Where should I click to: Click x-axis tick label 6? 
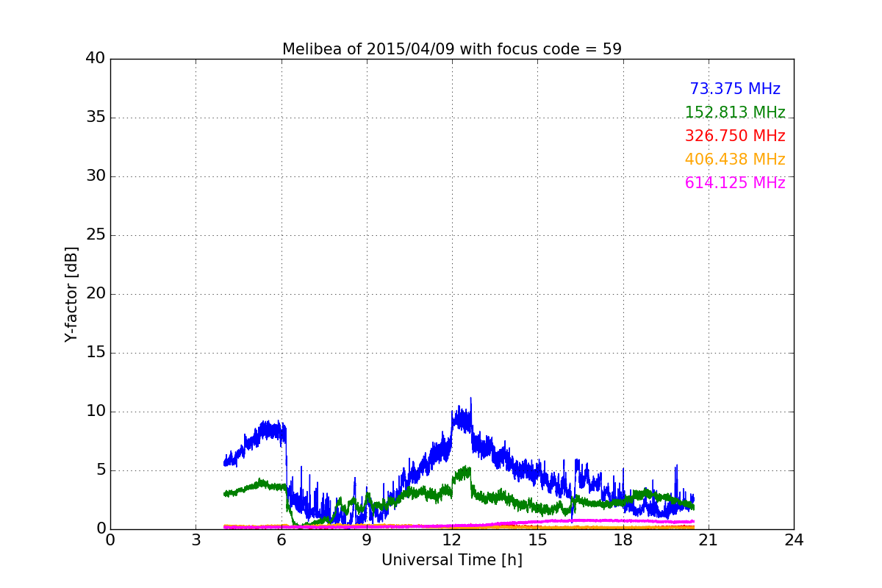point(282,540)
